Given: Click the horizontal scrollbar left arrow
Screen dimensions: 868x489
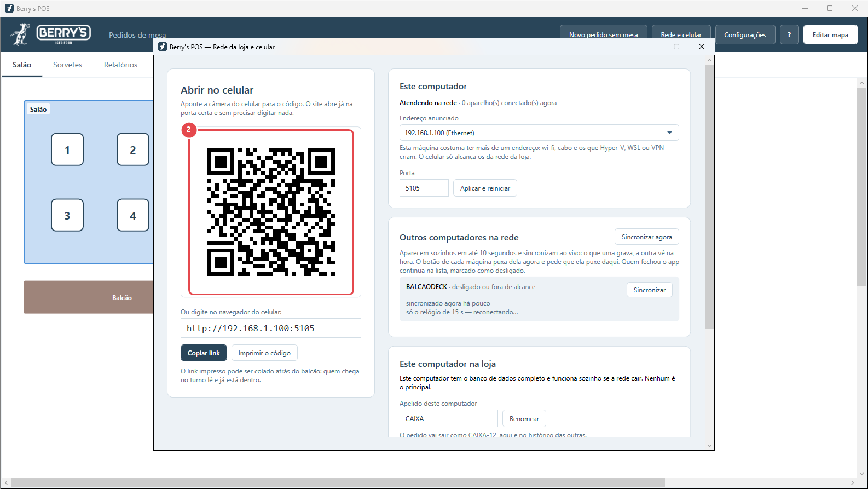Looking at the screenshot, I should (x=6, y=482).
